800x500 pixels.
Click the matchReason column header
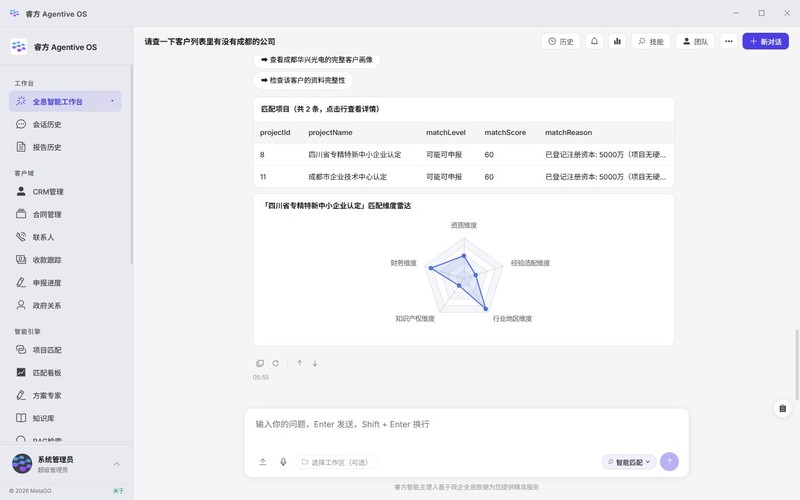(x=568, y=133)
